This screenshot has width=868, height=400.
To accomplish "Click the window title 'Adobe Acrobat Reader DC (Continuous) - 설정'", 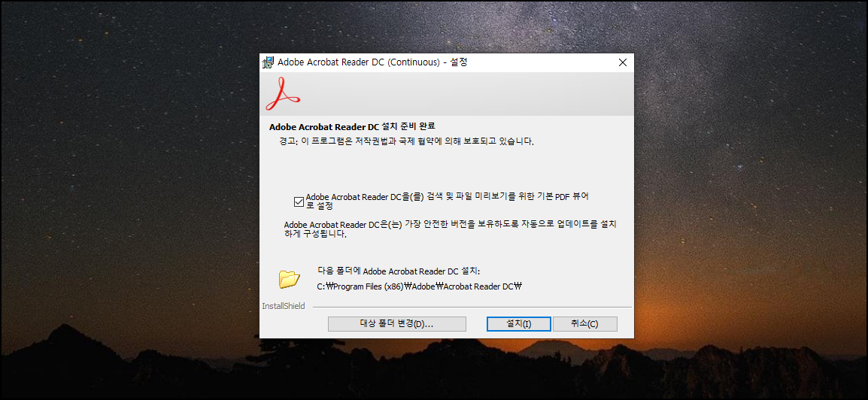I will (x=372, y=62).
